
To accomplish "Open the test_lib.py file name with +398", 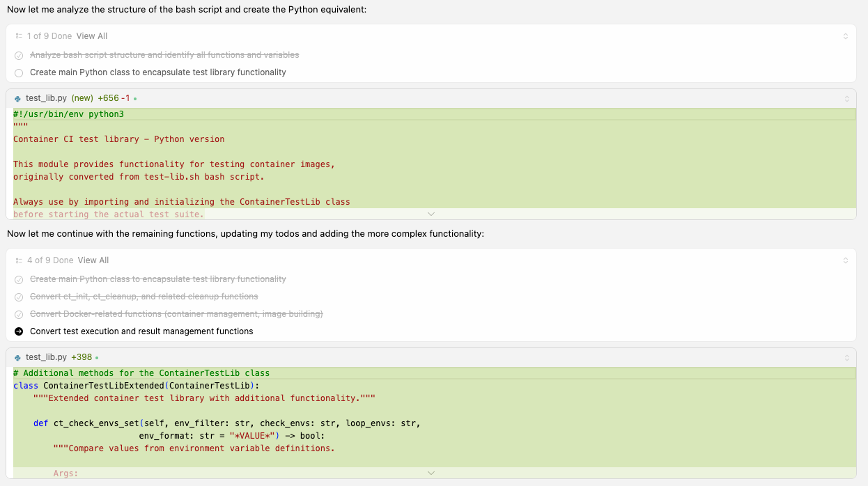I will (x=46, y=357).
